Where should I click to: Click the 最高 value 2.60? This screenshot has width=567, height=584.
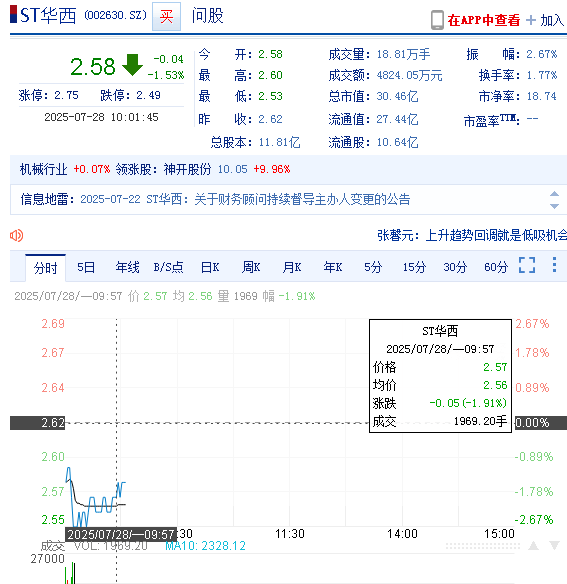coord(270,76)
